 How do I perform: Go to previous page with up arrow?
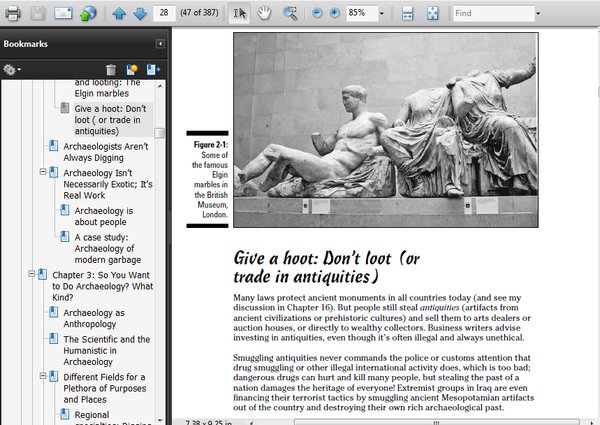click(119, 13)
